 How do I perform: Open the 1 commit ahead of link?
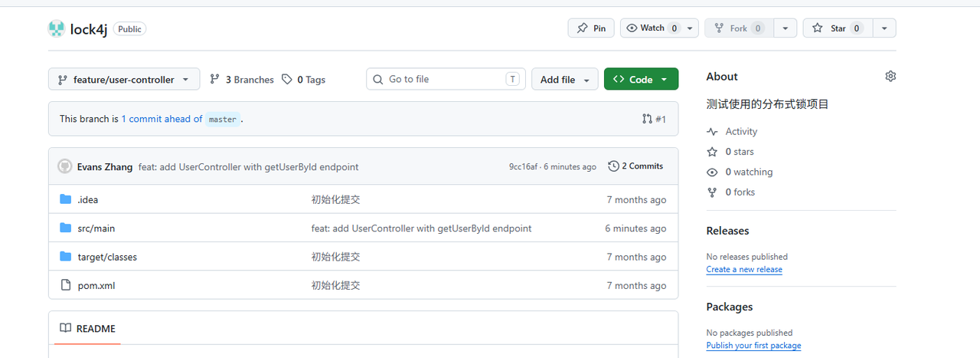click(x=162, y=119)
